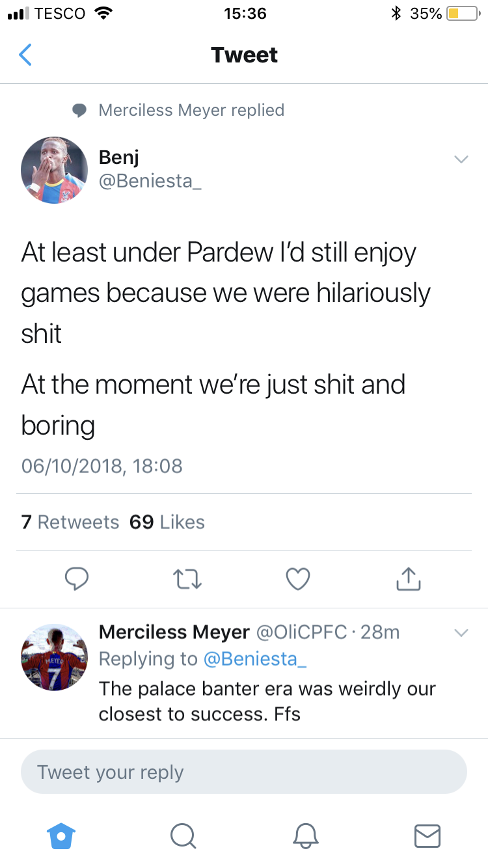
Task: Like the tweet with heart icon
Action: (298, 578)
